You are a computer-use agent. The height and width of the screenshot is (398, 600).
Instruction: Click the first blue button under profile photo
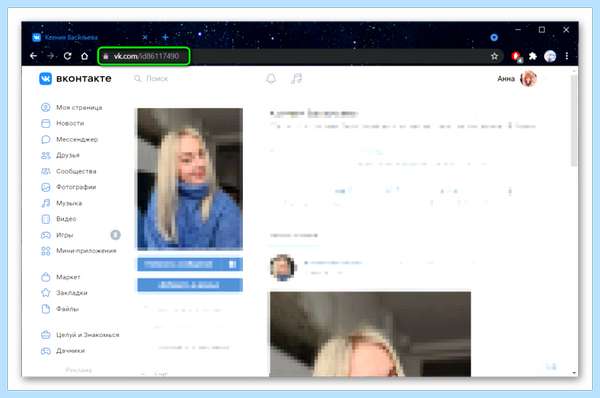[x=190, y=264]
